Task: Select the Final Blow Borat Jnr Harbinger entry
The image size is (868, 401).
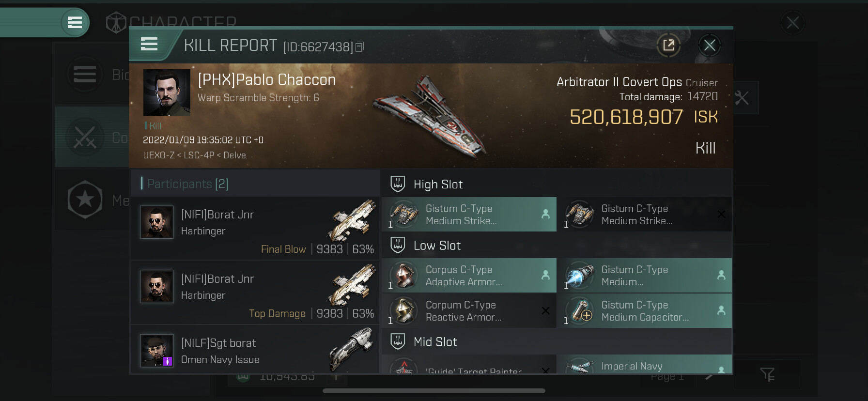Action: click(255, 228)
